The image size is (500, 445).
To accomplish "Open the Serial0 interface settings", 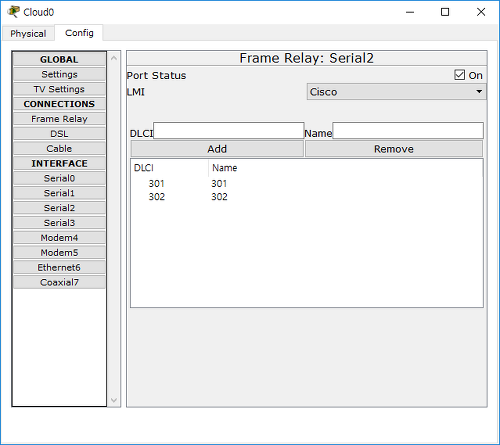I will 59,178.
